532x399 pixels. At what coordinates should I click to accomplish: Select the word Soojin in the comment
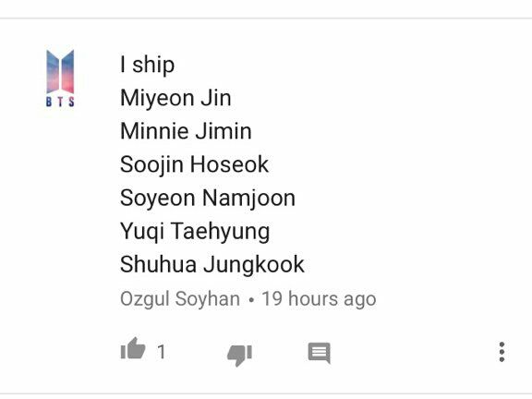(152, 165)
